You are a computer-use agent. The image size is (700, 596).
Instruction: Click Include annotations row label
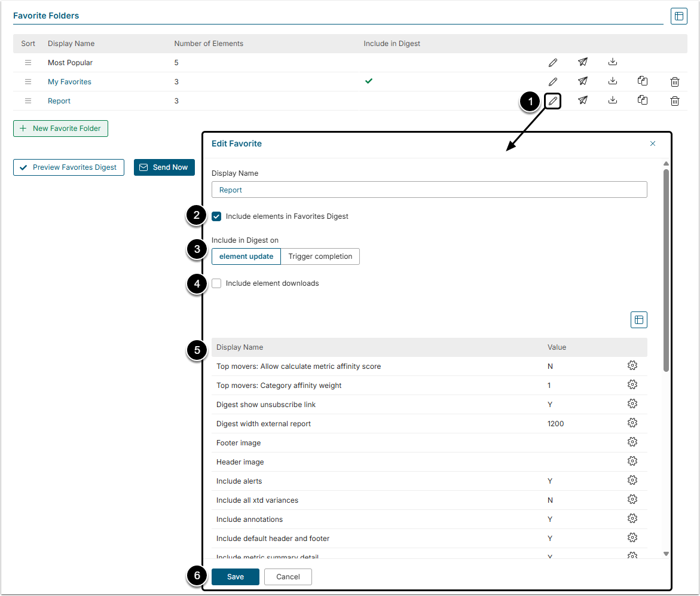tap(249, 519)
